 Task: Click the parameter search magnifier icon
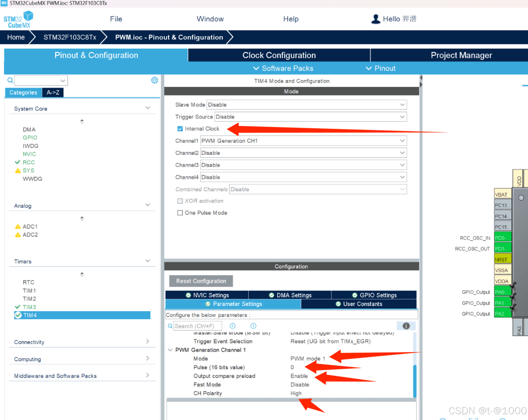tap(170, 326)
